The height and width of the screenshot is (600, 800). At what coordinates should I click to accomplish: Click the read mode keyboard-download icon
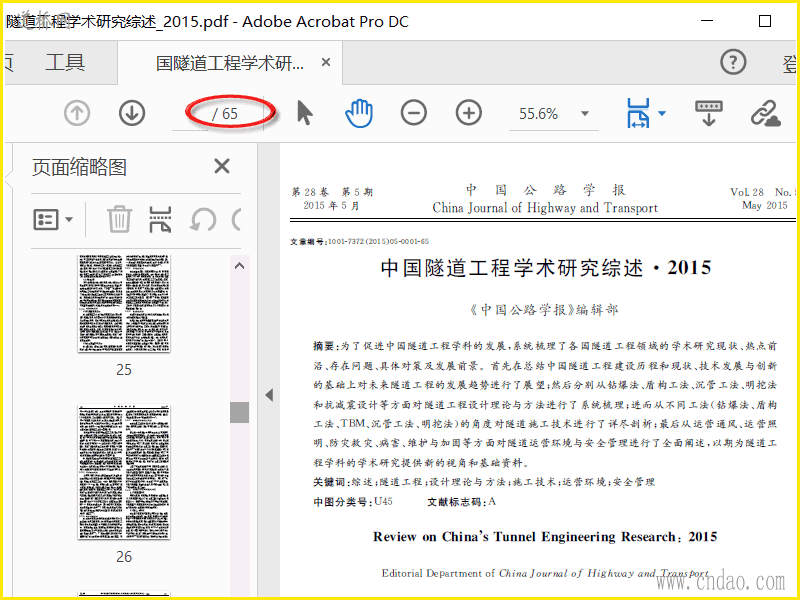pyautogui.click(x=709, y=113)
